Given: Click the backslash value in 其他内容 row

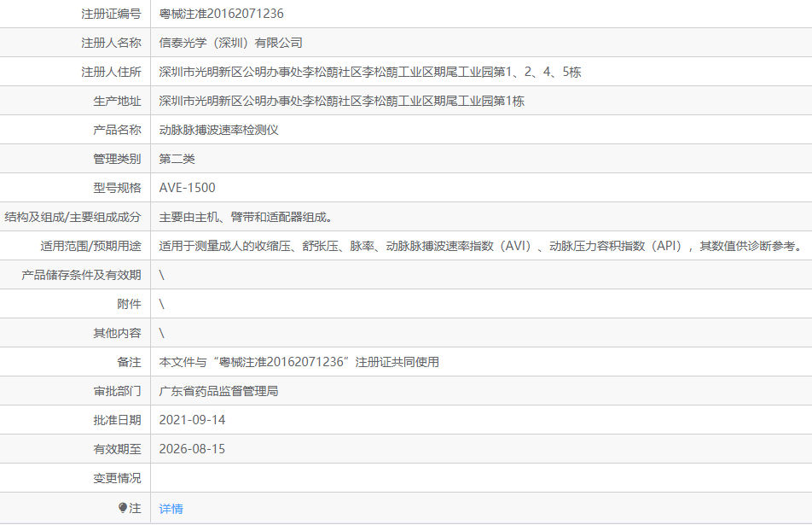Looking at the screenshot, I should pyautogui.click(x=161, y=333).
